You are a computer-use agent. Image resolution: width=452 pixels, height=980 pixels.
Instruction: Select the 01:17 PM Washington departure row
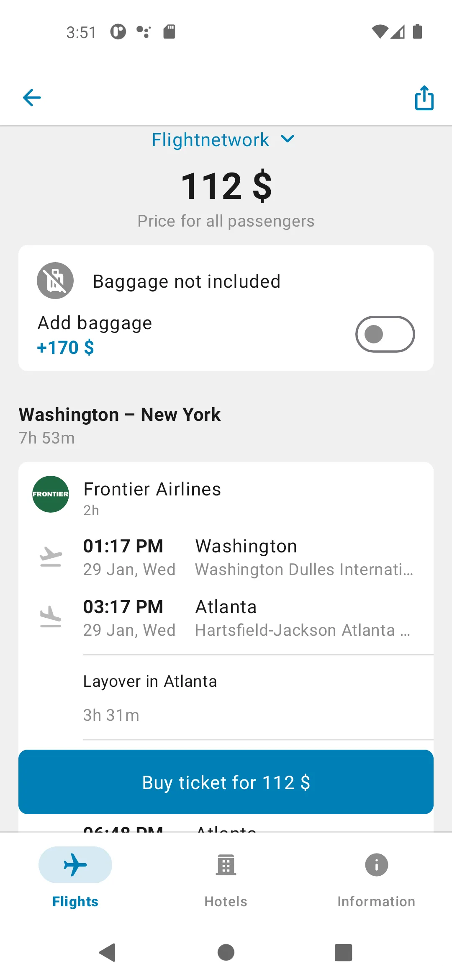click(x=226, y=557)
